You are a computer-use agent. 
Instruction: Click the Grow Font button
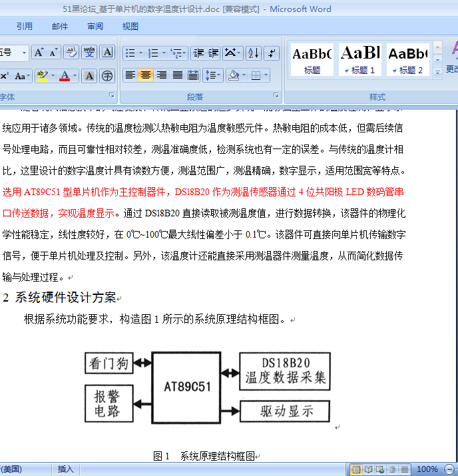(x=39, y=53)
